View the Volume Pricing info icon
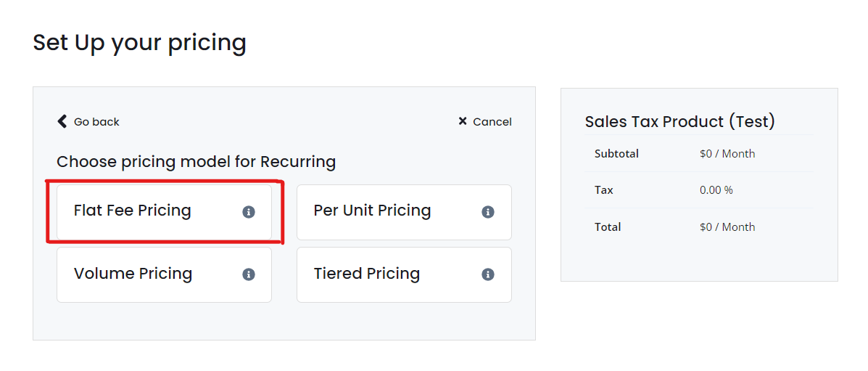The height and width of the screenshot is (371, 868). pos(249,274)
